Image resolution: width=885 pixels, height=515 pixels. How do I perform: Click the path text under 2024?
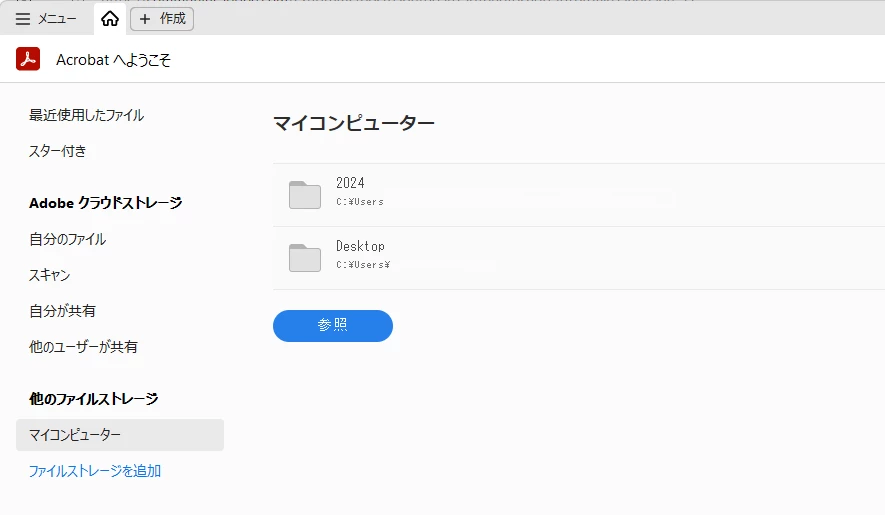tap(360, 202)
